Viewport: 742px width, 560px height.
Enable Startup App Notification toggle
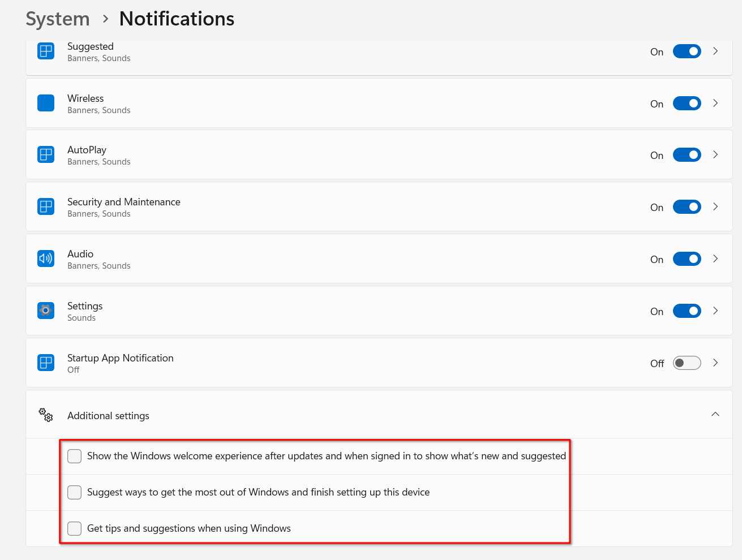[687, 363]
